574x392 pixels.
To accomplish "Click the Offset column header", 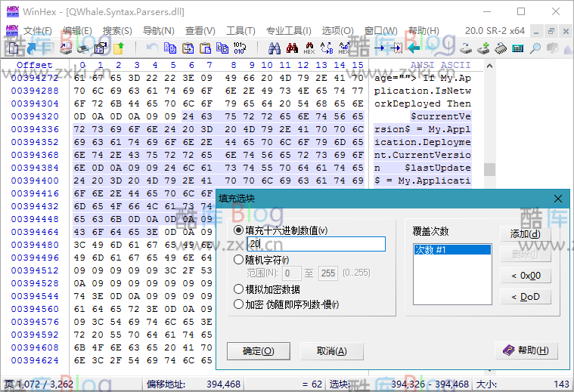I will click(35, 65).
